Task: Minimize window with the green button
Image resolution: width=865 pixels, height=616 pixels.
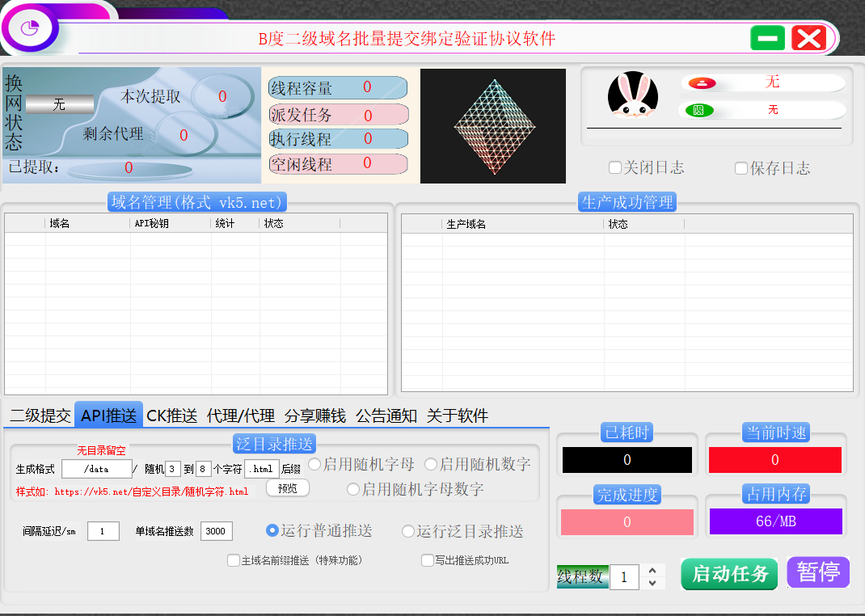Action: tap(767, 38)
